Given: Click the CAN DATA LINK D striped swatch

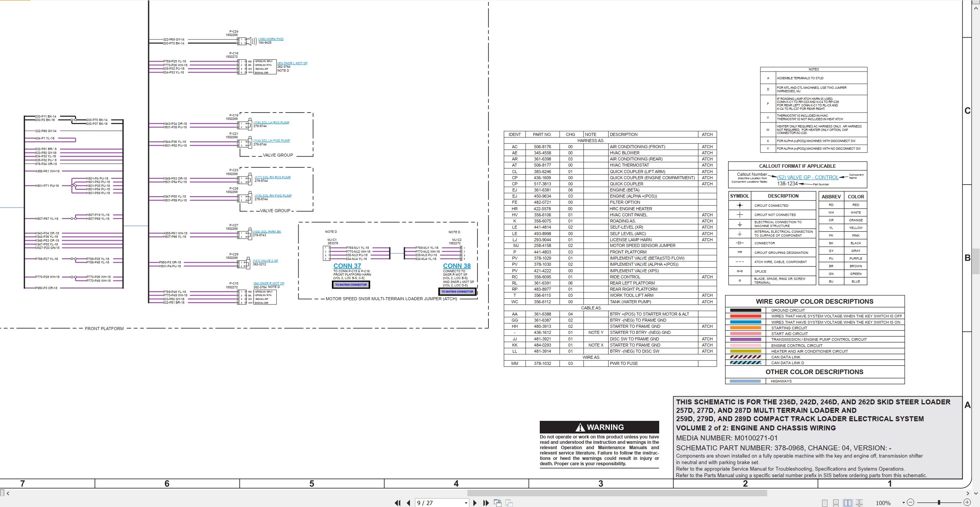Looking at the screenshot, I should pyautogui.click(x=745, y=363).
